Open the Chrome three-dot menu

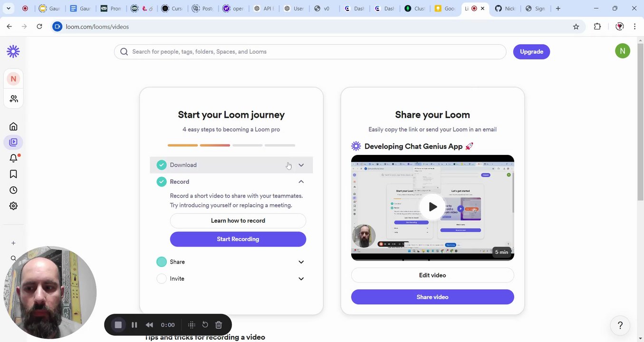(x=634, y=27)
